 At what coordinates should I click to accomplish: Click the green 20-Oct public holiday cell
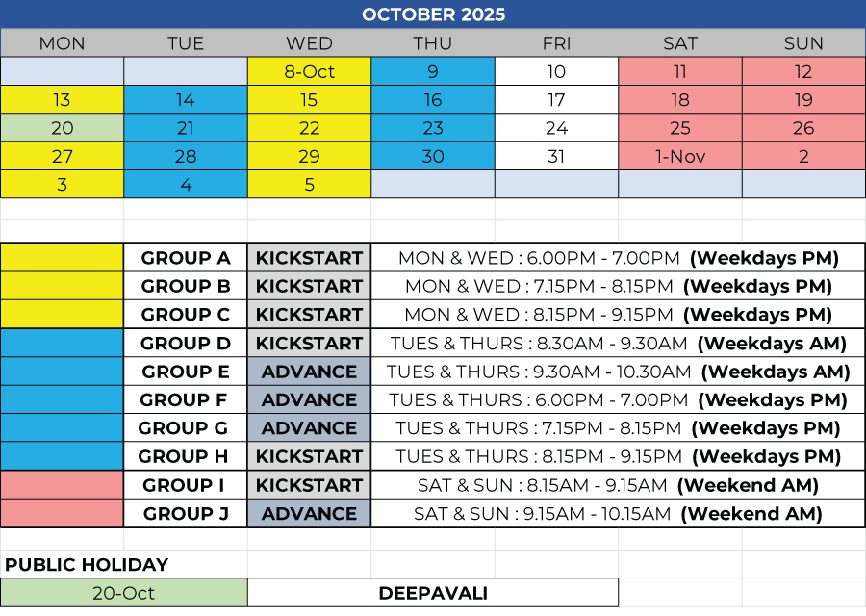124,593
